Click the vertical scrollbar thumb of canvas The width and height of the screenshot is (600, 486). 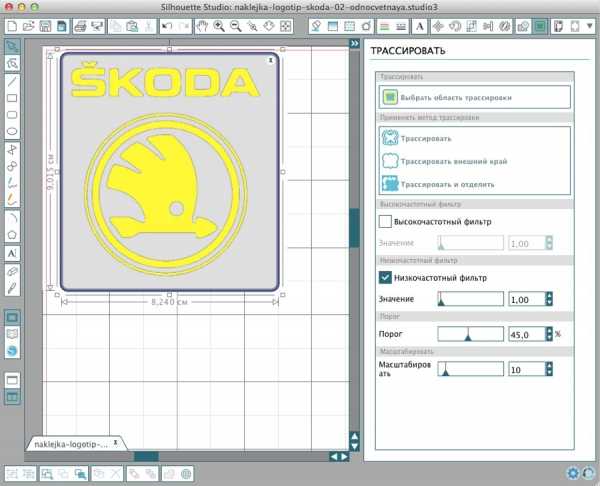[x=354, y=228]
